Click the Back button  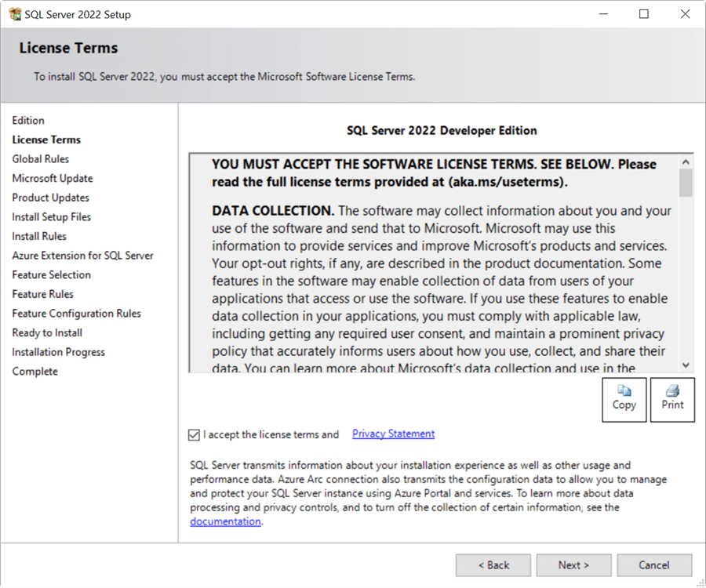(493, 564)
